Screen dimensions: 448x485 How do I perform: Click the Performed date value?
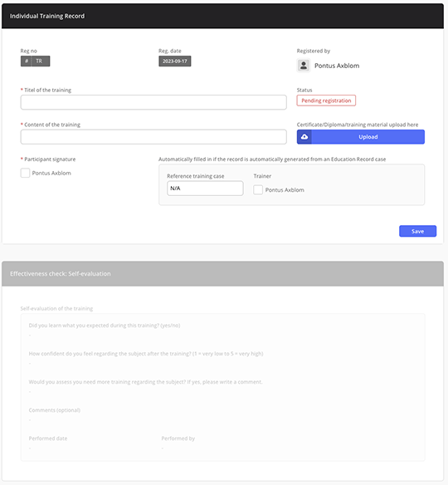(30, 448)
